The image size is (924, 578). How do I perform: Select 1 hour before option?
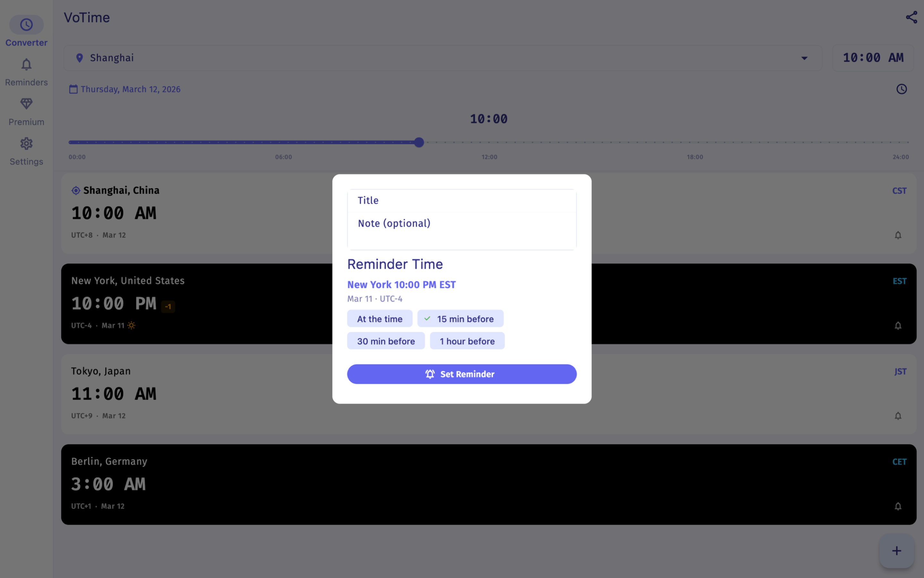(x=467, y=341)
